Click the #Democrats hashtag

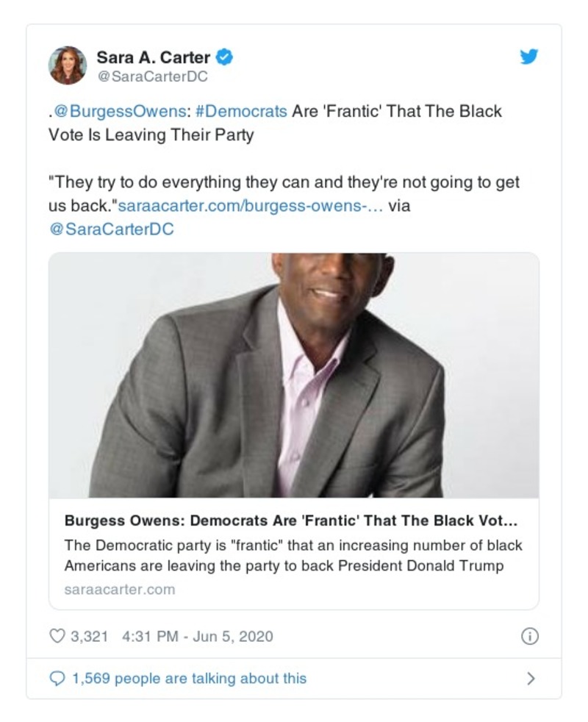pos(241,112)
